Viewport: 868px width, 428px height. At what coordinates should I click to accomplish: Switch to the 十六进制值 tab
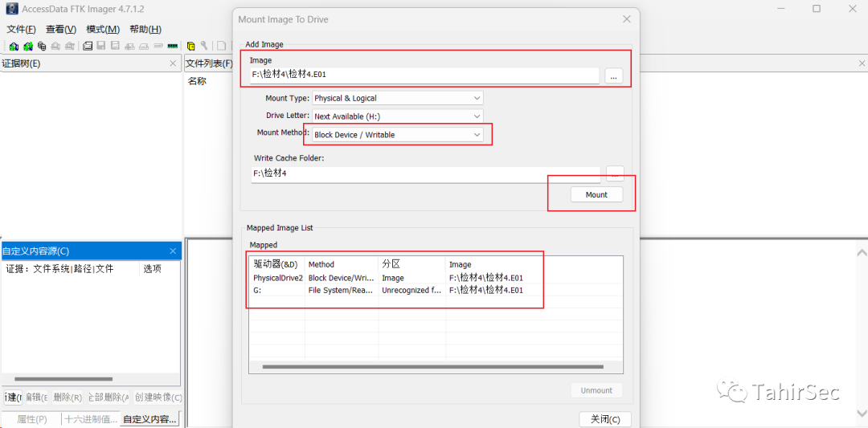point(90,419)
